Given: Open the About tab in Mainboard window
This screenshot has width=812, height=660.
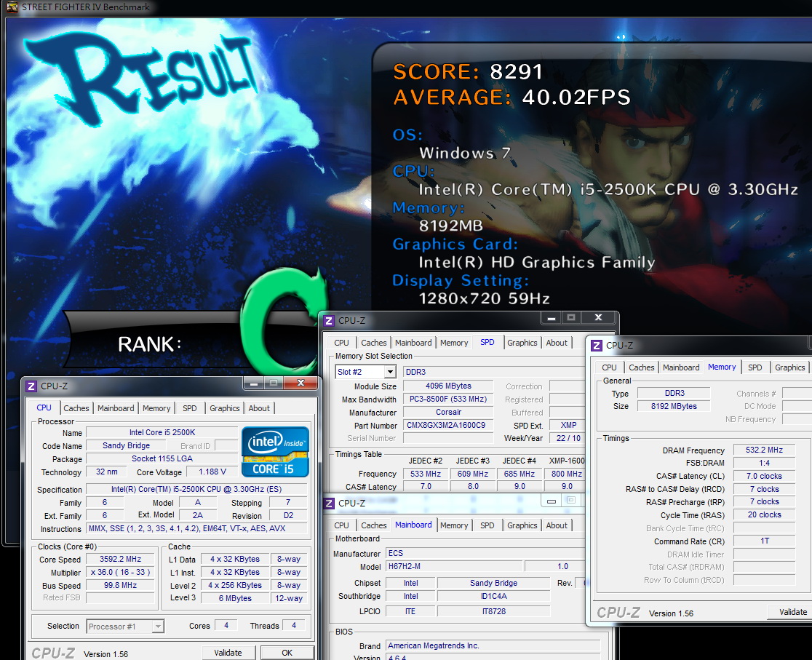Looking at the screenshot, I should click(557, 525).
